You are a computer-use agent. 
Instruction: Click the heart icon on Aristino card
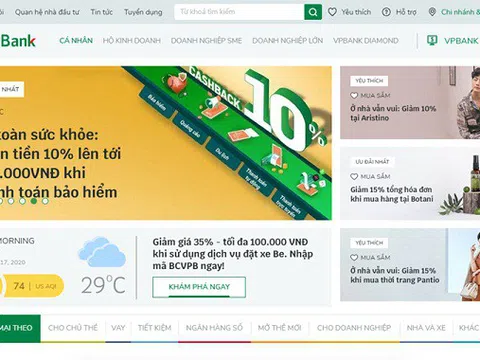354,96
